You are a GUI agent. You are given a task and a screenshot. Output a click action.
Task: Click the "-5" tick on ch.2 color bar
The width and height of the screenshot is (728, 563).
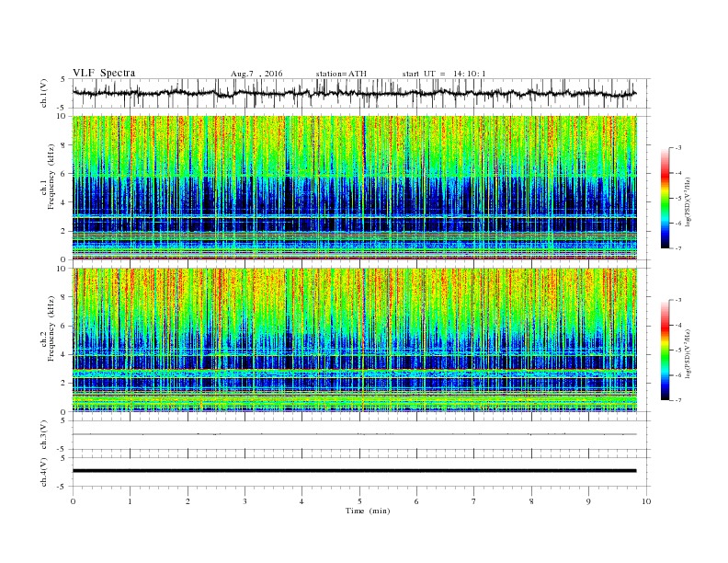678,350
